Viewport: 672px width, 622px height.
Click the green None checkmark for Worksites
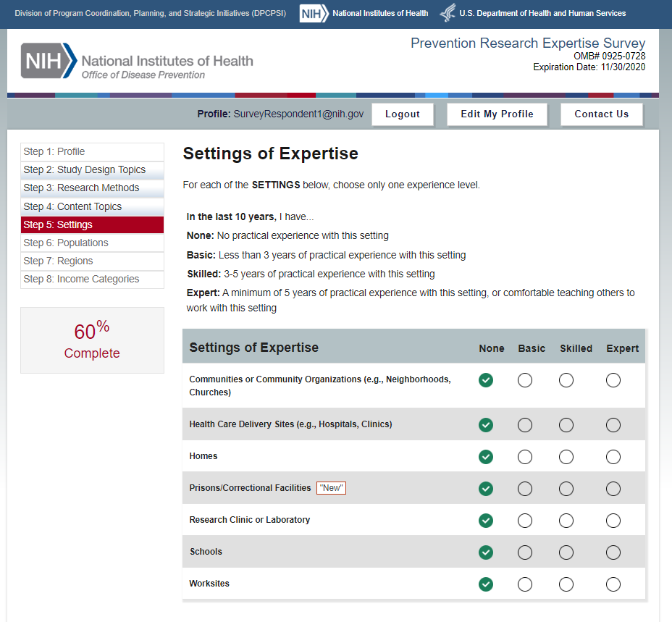486,584
